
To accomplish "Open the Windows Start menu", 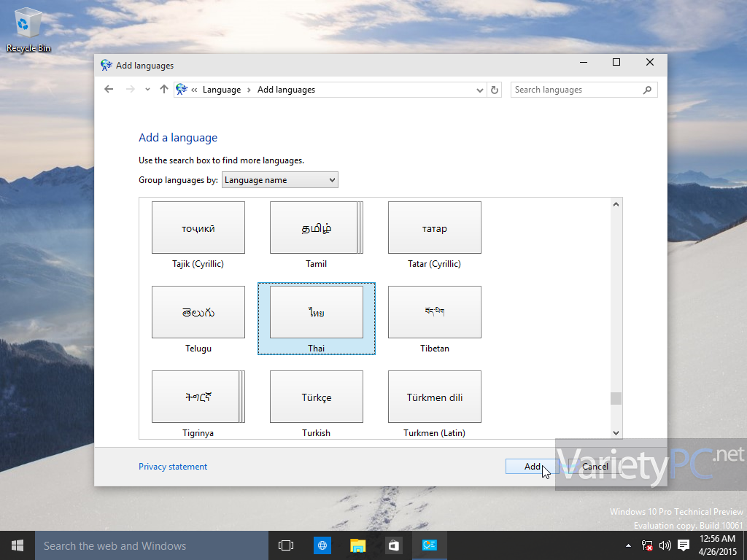I will 18,545.
